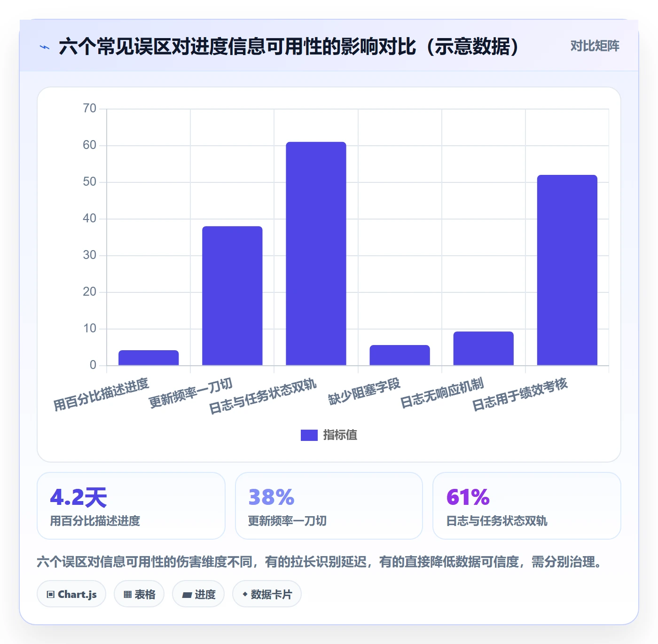The width and height of the screenshot is (658, 644).
Task: Choose the 进度 tag chip
Action: 198,594
